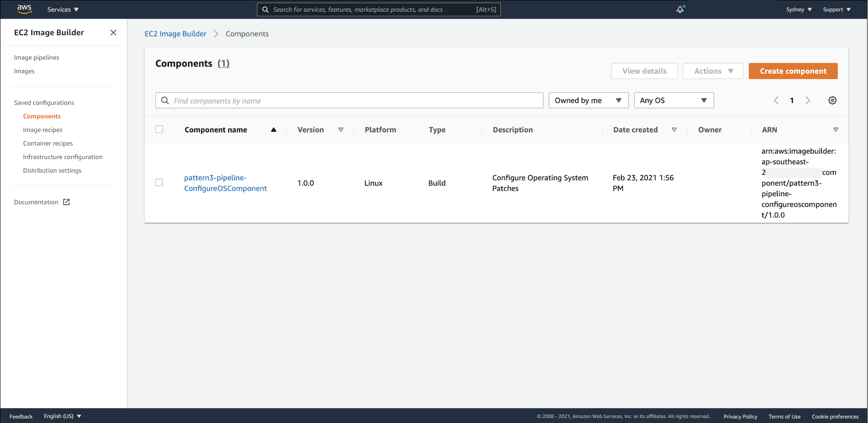This screenshot has height=423, width=868.
Task: Open the Support dropdown
Action: (836, 9)
